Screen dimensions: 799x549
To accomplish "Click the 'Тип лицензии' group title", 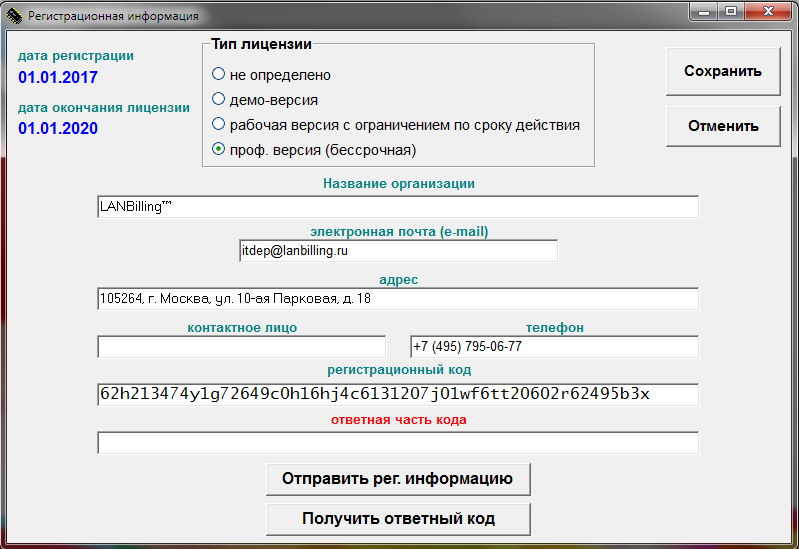I will click(x=261, y=44).
